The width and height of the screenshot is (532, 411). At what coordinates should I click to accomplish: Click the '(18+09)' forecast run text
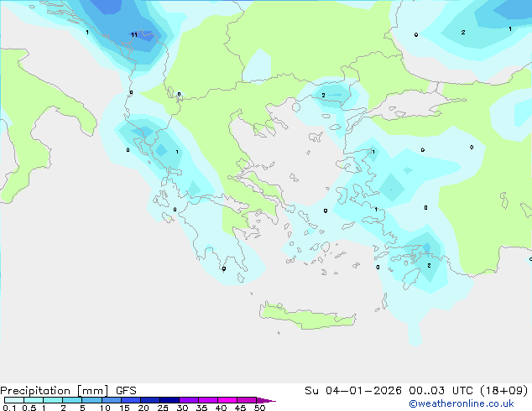click(x=503, y=391)
